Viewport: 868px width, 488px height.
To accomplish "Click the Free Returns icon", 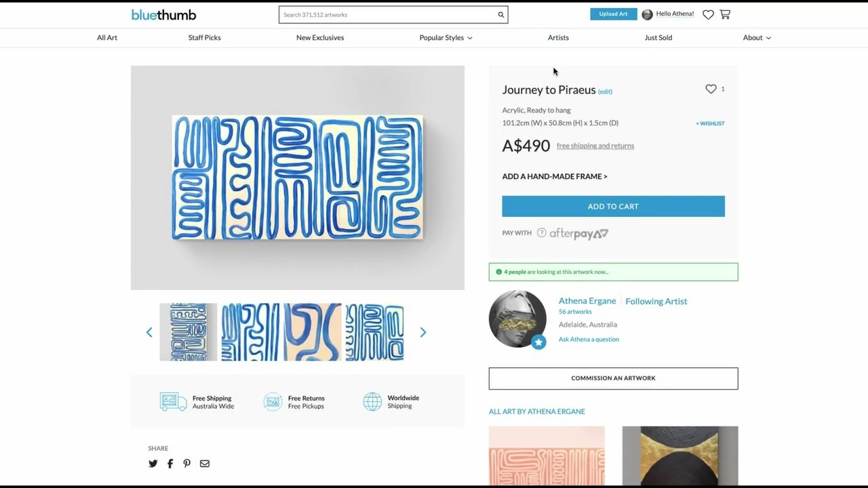I will point(273,401).
